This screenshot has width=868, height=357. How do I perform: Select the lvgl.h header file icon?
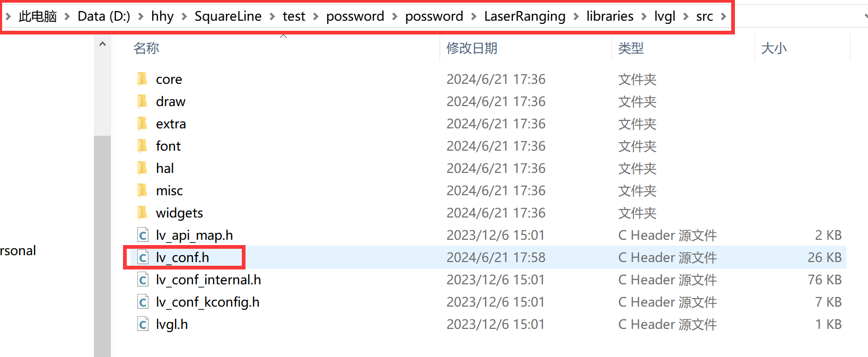point(143,324)
